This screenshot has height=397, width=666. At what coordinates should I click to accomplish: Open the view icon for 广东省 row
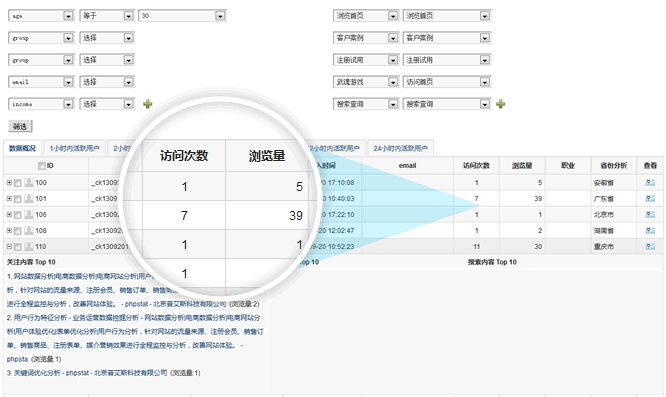coord(650,199)
